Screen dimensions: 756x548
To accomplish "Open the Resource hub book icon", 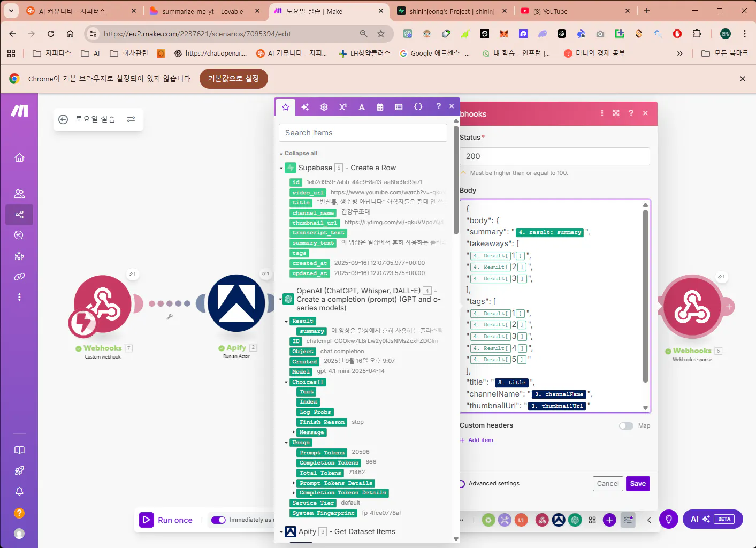I will click(x=19, y=450).
